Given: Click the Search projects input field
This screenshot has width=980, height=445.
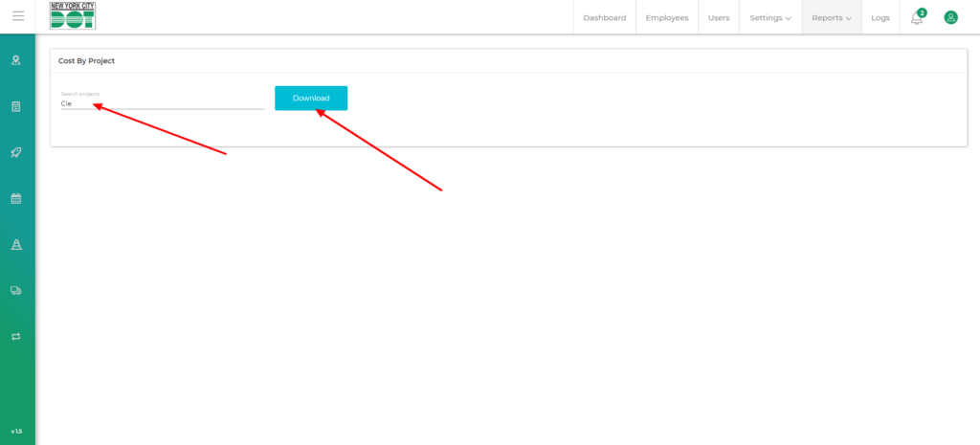Looking at the screenshot, I should [162, 103].
